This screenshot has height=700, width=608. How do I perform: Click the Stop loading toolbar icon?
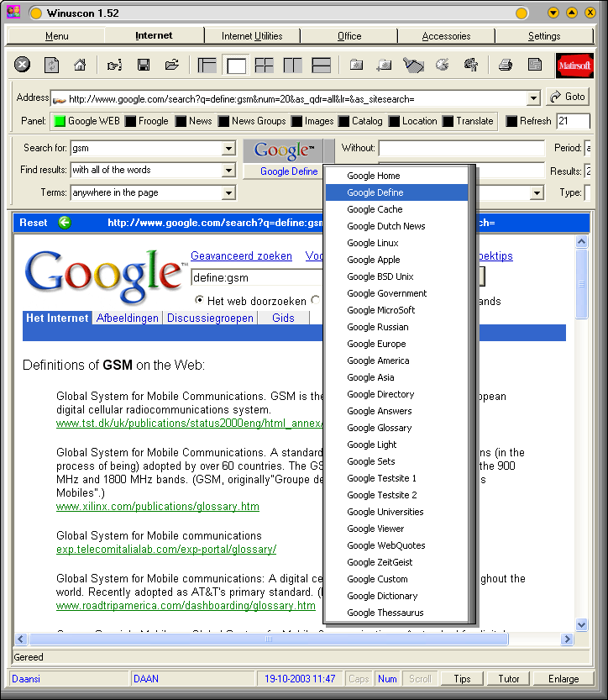click(x=22, y=65)
